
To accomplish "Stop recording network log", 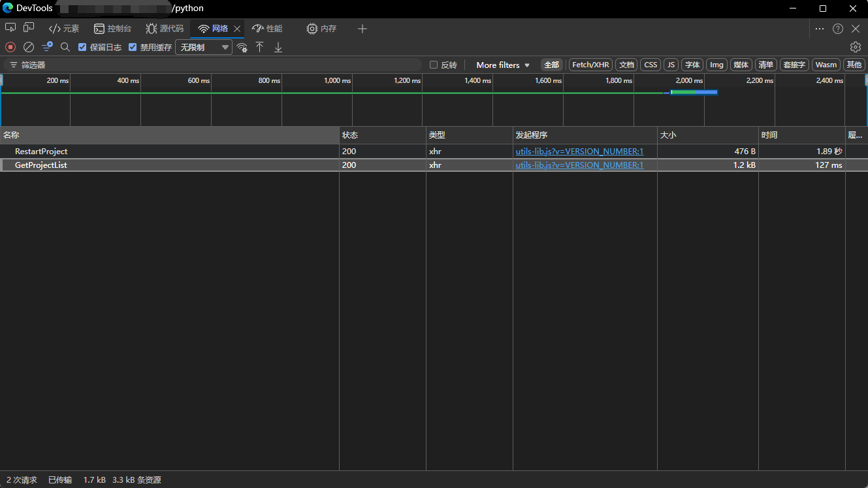I will pyautogui.click(x=10, y=47).
